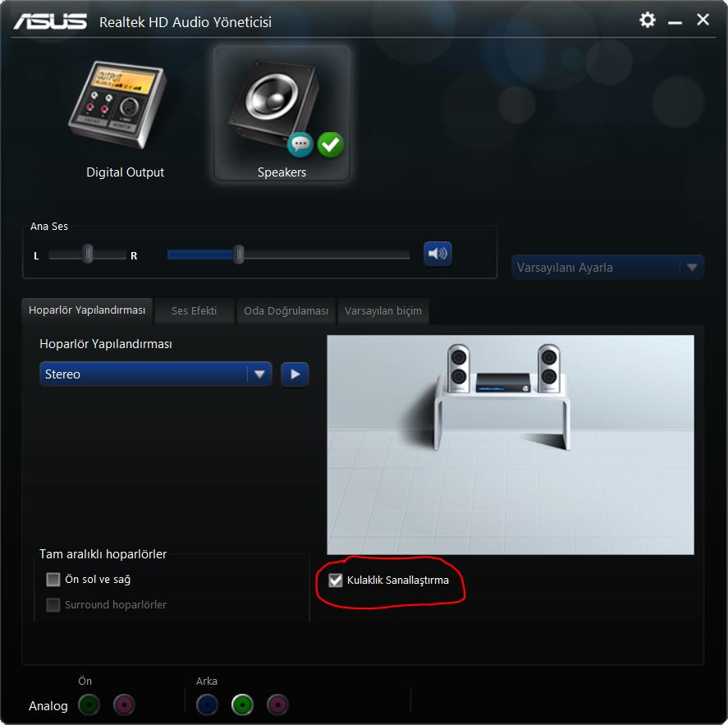Click the front green analog jack
This screenshot has width=728, height=725.
tap(89, 704)
